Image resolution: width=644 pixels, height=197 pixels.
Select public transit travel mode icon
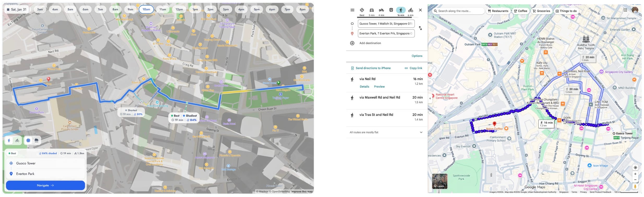pyautogui.click(x=391, y=10)
